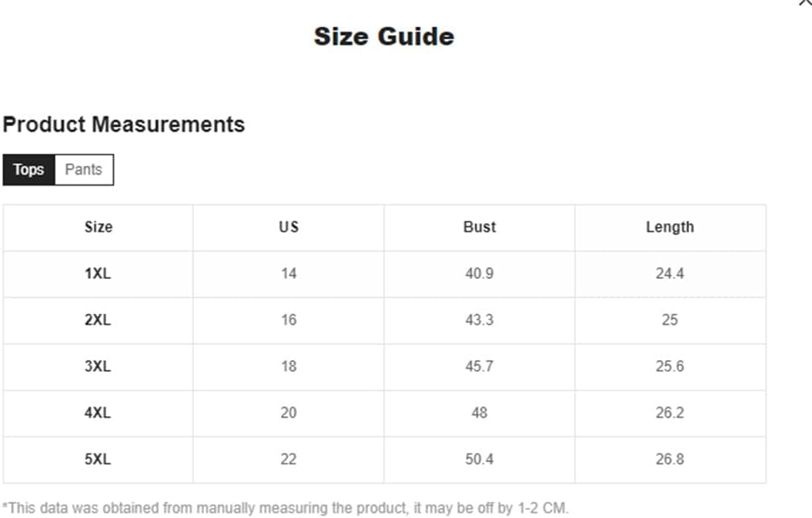812x518 pixels.
Task: Select the Tops tab
Action: pyautogui.click(x=28, y=170)
